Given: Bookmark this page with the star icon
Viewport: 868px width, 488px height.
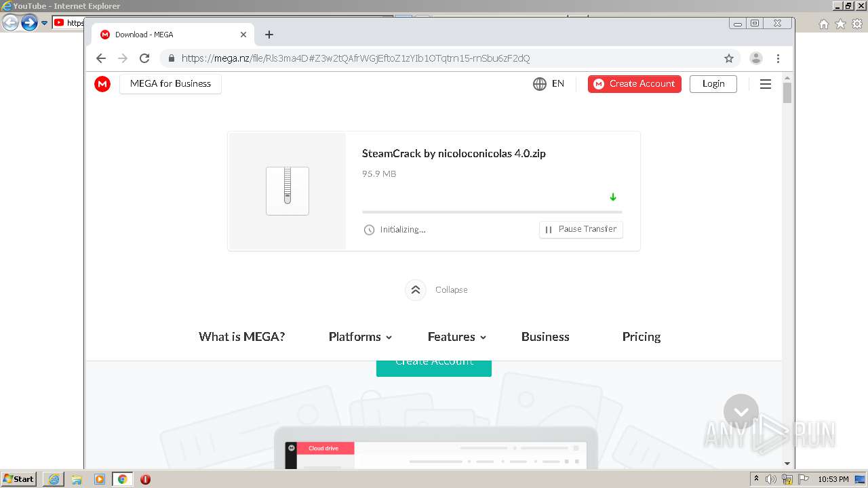Looking at the screenshot, I should [x=729, y=58].
